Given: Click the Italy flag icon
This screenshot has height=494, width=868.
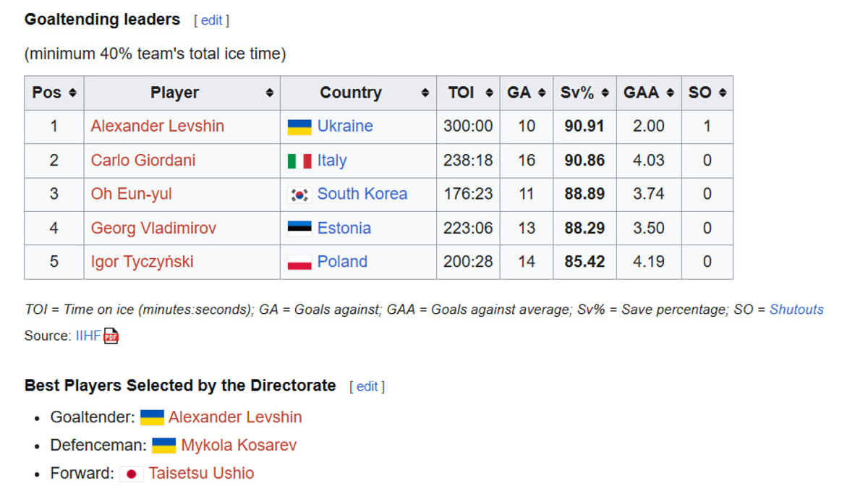Looking at the screenshot, I should point(299,161).
